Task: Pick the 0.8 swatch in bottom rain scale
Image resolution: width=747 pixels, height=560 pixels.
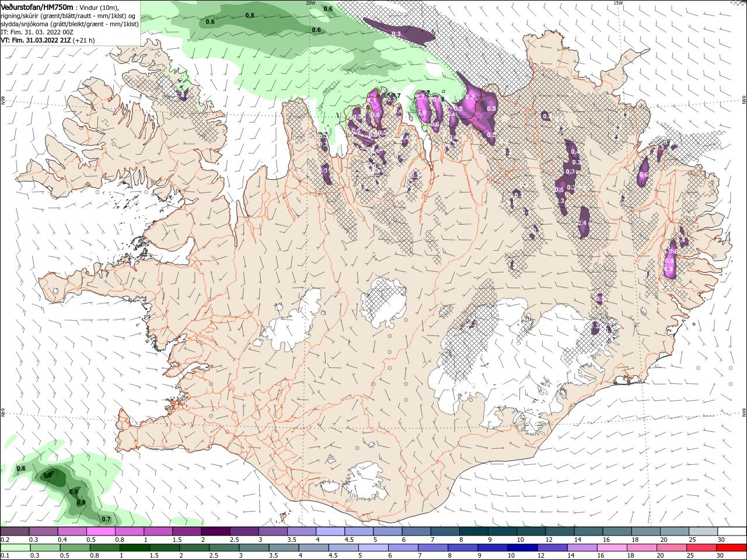Action: [x=104, y=548]
